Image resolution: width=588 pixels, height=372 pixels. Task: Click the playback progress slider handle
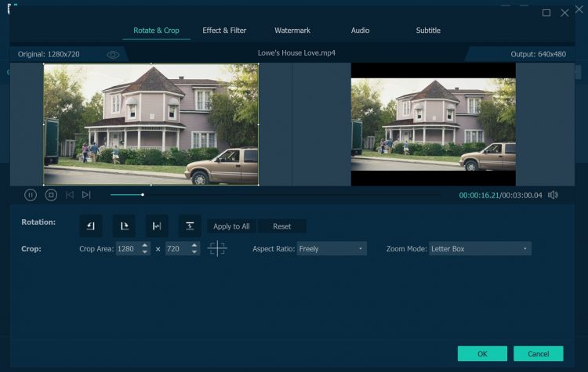click(143, 195)
